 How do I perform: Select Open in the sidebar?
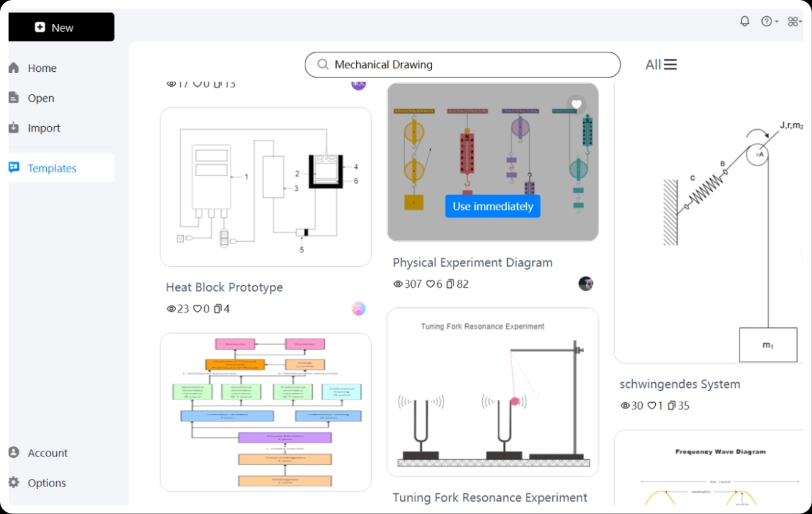(41, 98)
